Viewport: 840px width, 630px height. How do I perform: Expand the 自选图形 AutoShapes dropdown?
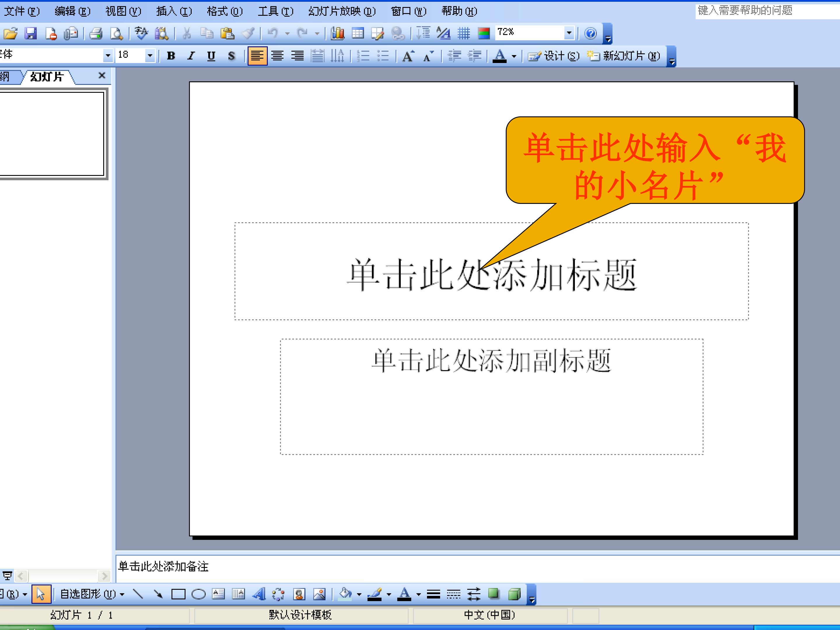tap(92, 594)
